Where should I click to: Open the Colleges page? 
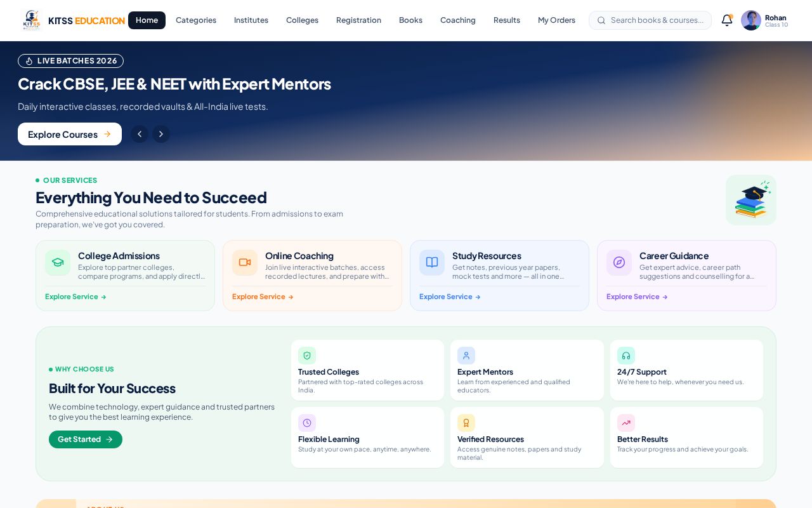pos(302,20)
